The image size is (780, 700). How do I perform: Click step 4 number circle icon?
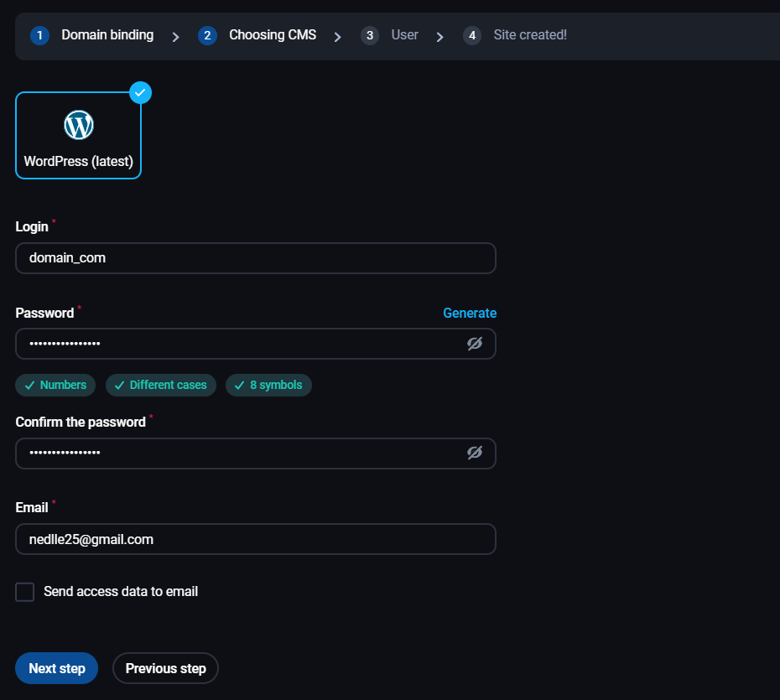point(472,35)
